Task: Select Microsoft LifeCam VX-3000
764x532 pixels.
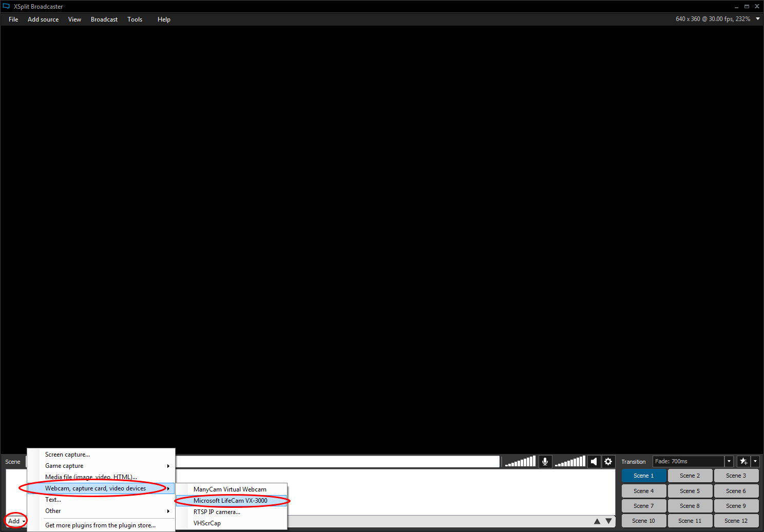Action: coord(232,501)
